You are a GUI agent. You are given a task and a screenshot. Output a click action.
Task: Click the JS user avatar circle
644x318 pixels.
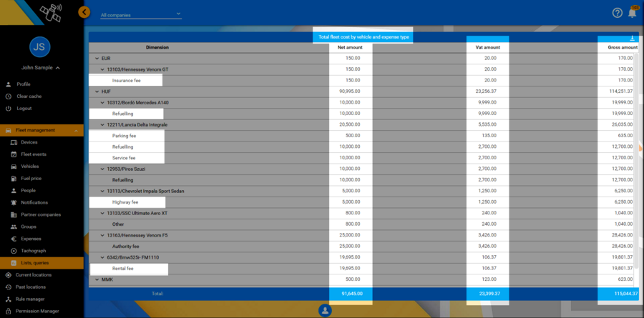click(x=40, y=47)
